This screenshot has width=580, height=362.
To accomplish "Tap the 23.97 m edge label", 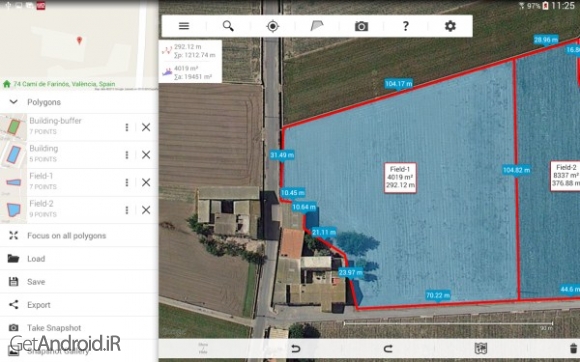I will click(x=351, y=273).
